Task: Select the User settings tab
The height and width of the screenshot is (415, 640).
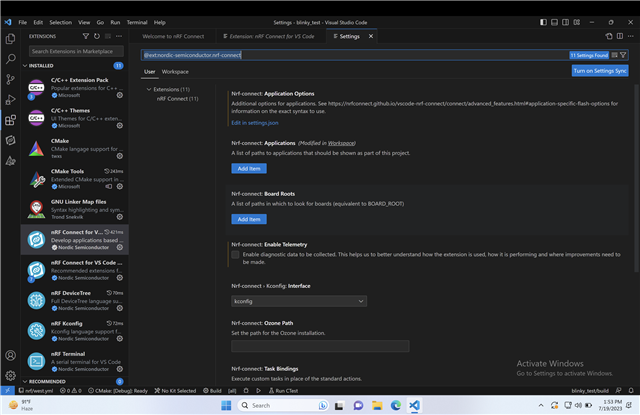Action: tap(149, 72)
